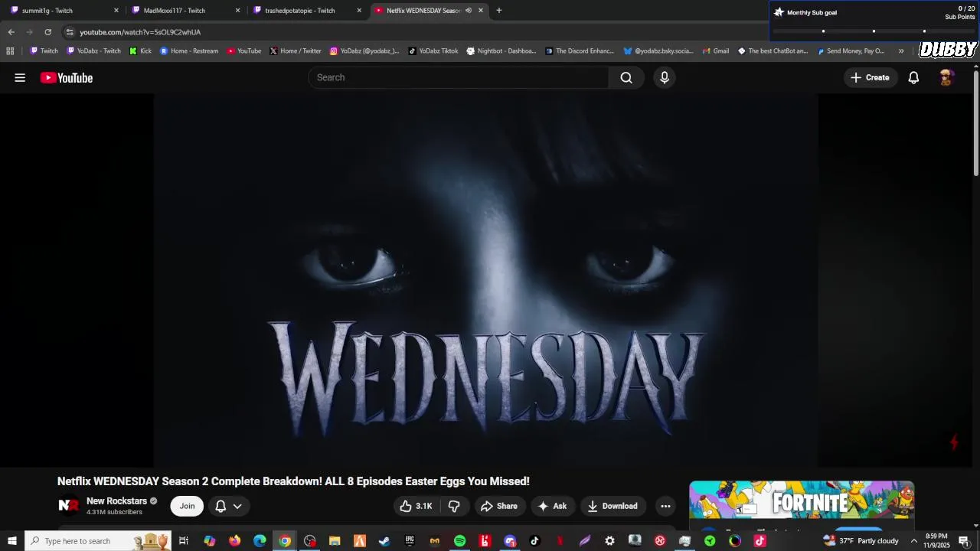The image size is (980, 551).
Task: Open Home - Restream bookmark
Action: [x=188, y=51]
